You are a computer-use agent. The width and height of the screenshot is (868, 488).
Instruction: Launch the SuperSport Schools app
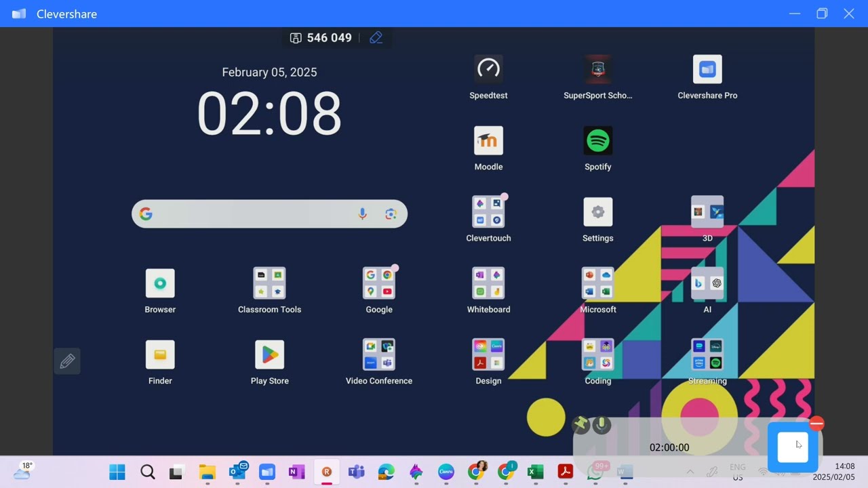tap(597, 69)
